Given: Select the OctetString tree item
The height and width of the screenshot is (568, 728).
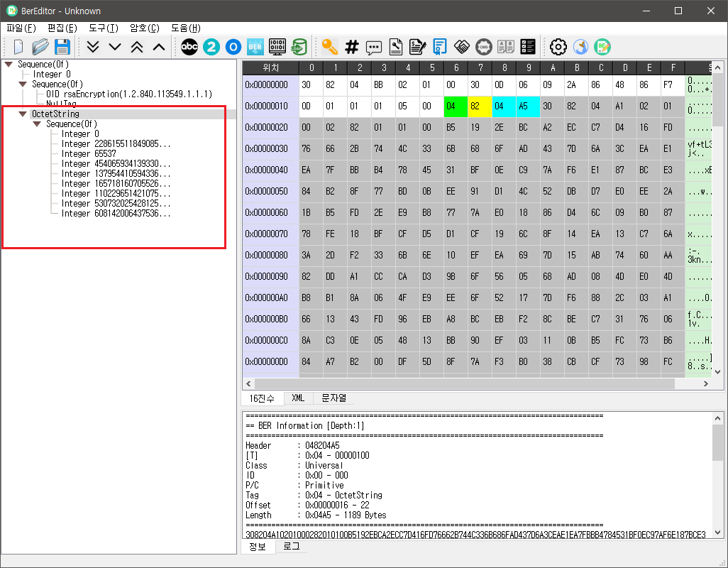Looking at the screenshot, I should (55, 114).
